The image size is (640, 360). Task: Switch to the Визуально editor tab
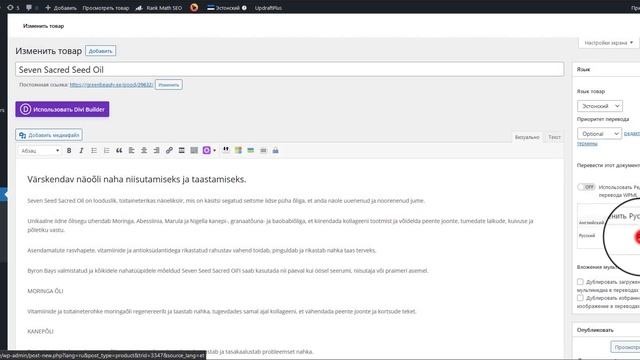(527, 137)
